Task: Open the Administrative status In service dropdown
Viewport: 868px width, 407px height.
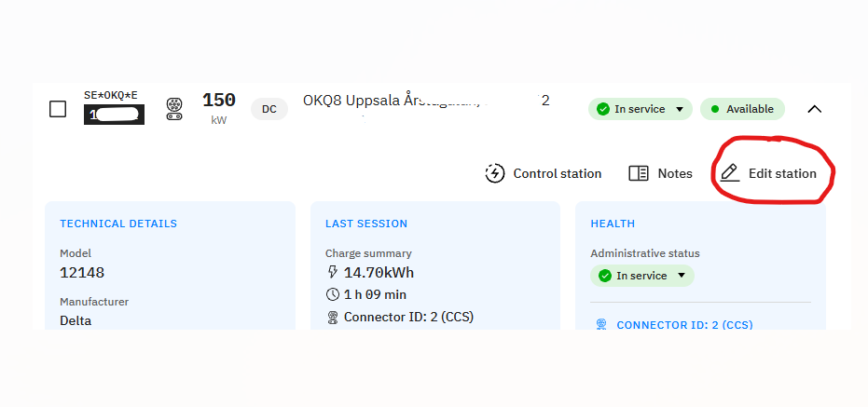Action: [x=641, y=276]
